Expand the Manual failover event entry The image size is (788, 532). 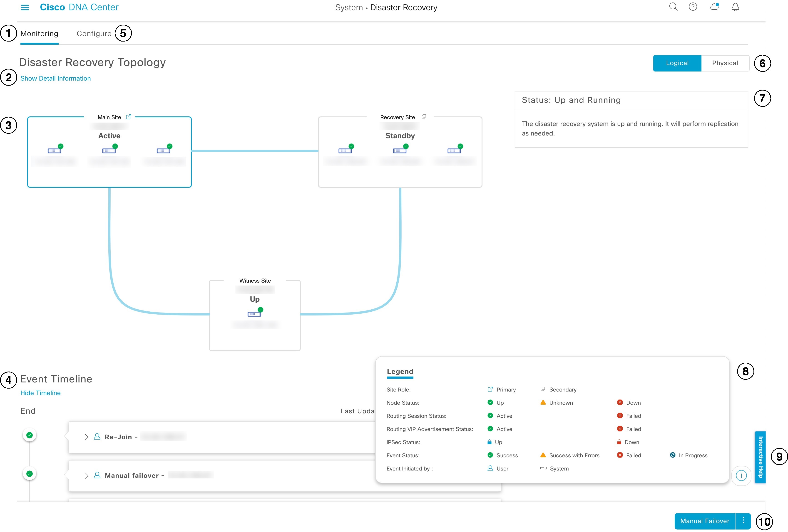point(87,475)
